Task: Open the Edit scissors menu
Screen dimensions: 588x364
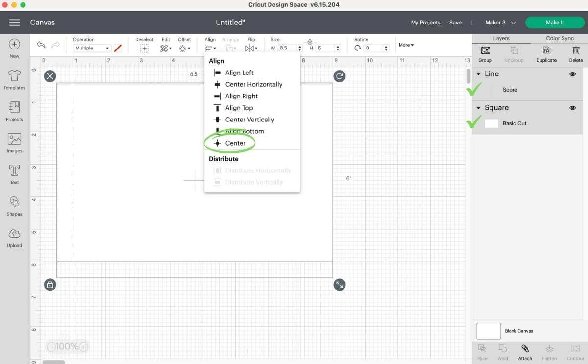Action: [166, 48]
